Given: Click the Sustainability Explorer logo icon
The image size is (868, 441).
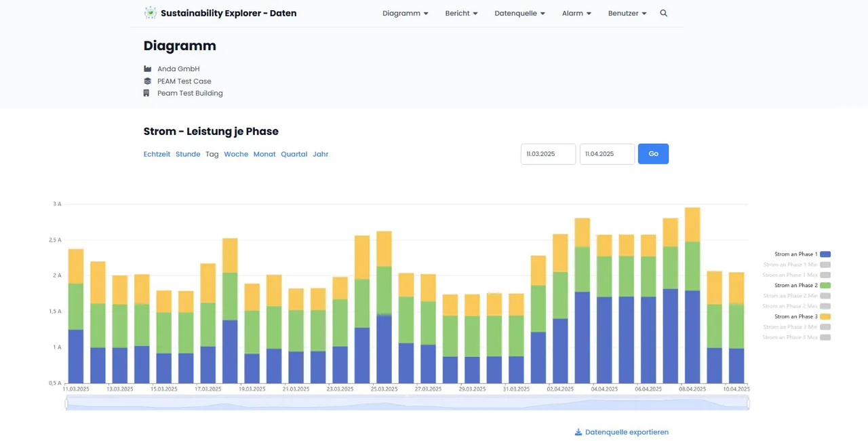Looking at the screenshot, I should coord(150,13).
